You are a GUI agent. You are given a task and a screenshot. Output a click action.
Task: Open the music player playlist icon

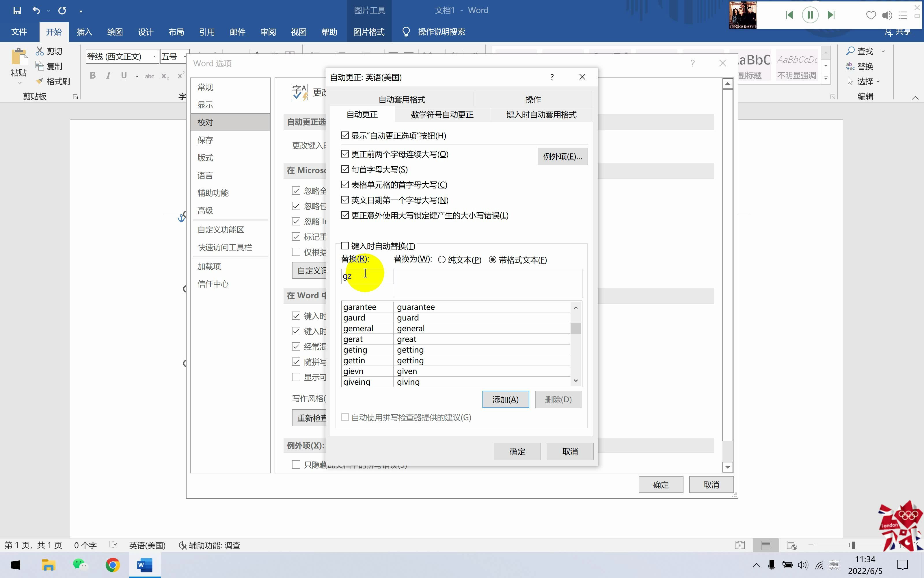[903, 15]
